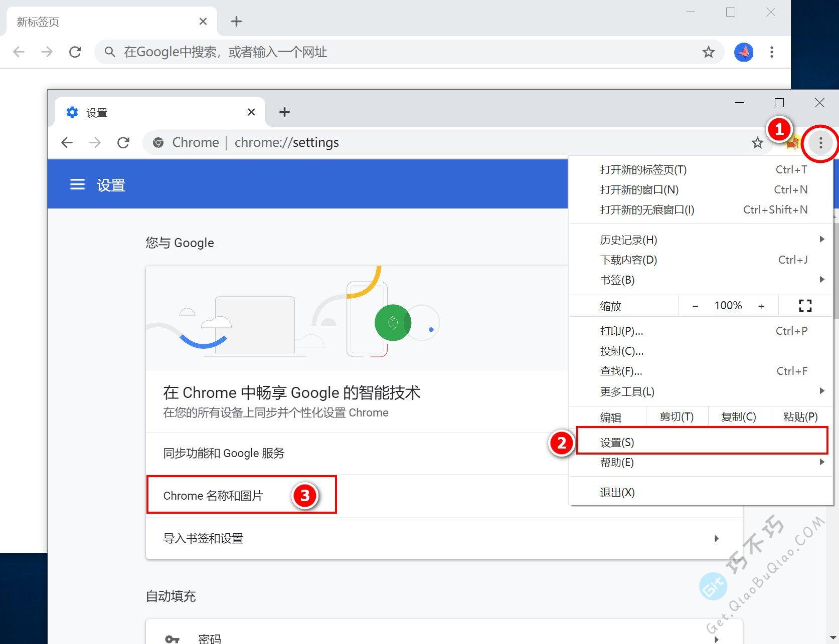Click 粘贴(P) in the edit row
The image size is (839, 644).
(x=800, y=417)
